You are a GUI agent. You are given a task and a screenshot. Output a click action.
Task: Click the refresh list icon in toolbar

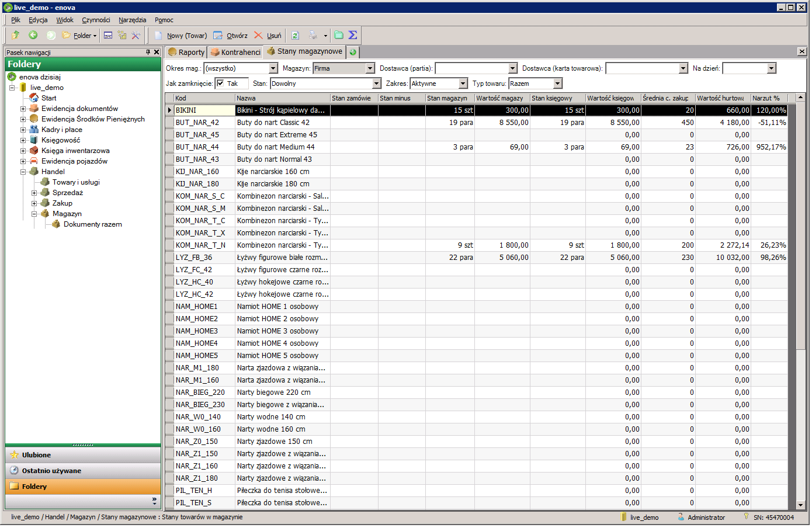click(x=296, y=36)
